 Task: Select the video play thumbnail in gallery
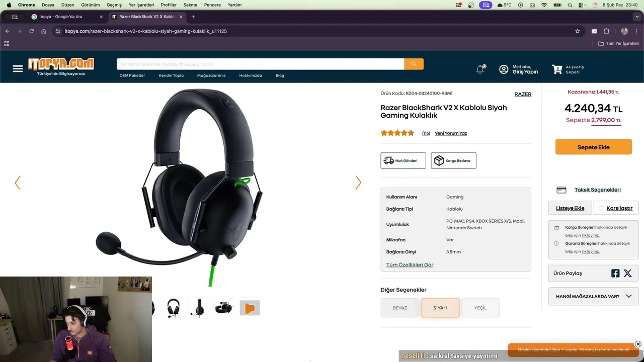[250, 308]
